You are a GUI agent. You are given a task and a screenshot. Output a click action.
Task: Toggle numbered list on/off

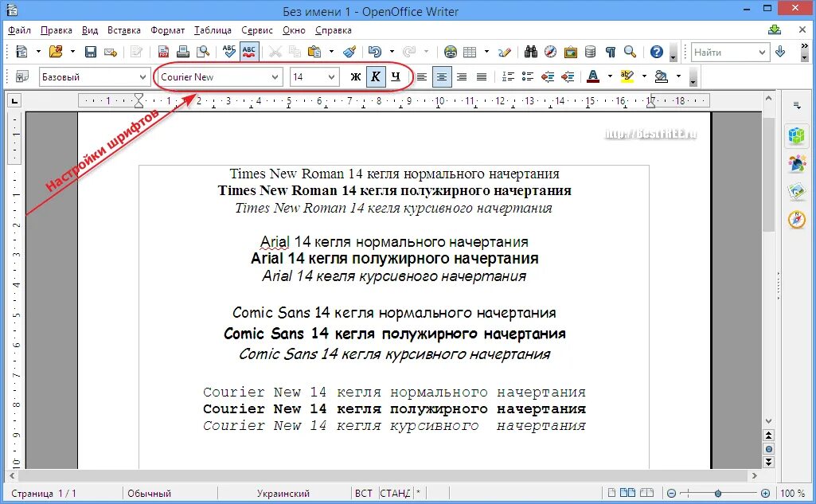click(508, 77)
